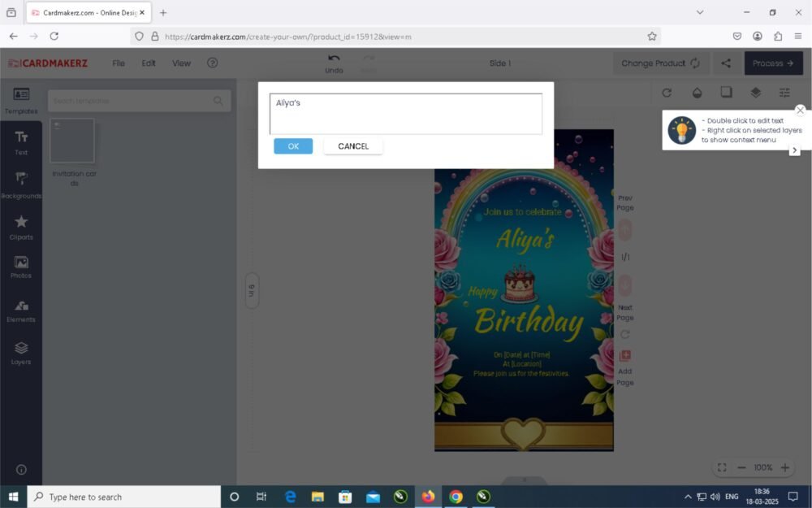Open the Photos panel
Viewport: 812px width, 508px height.
tap(21, 267)
